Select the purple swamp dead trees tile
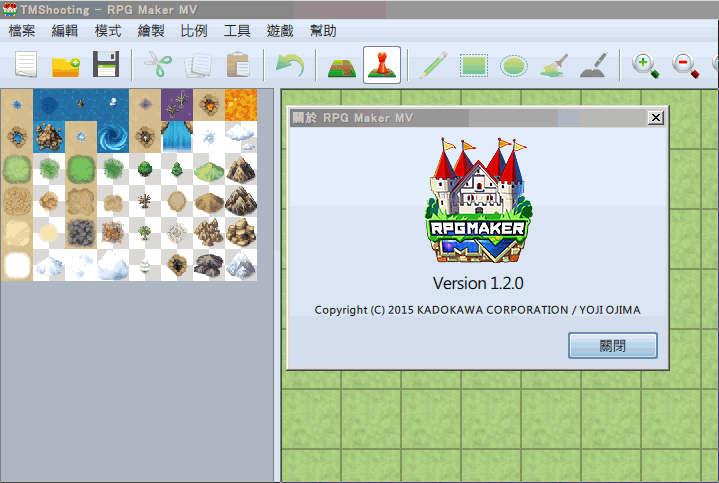This screenshot has height=483, width=719. pos(177,105)
